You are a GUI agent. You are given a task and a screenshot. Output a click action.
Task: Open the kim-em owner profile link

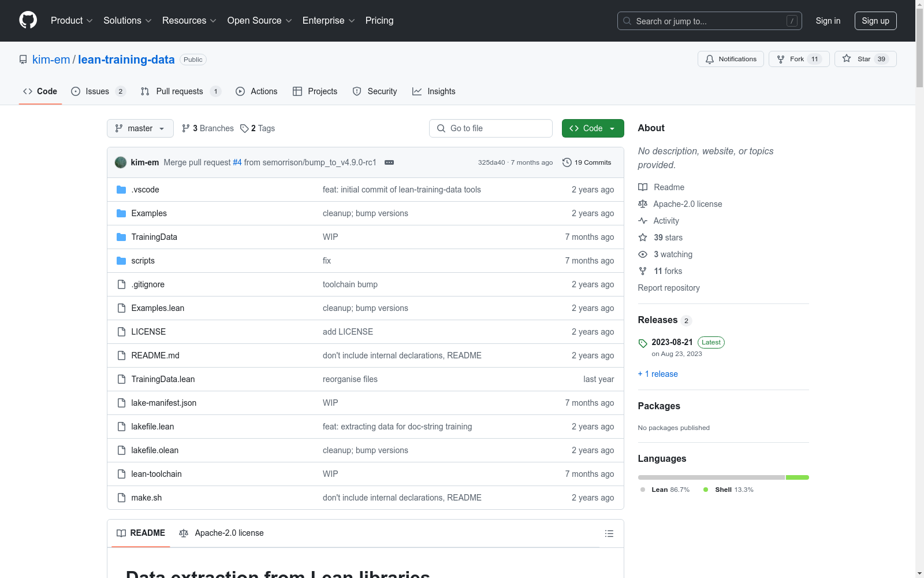51,60
